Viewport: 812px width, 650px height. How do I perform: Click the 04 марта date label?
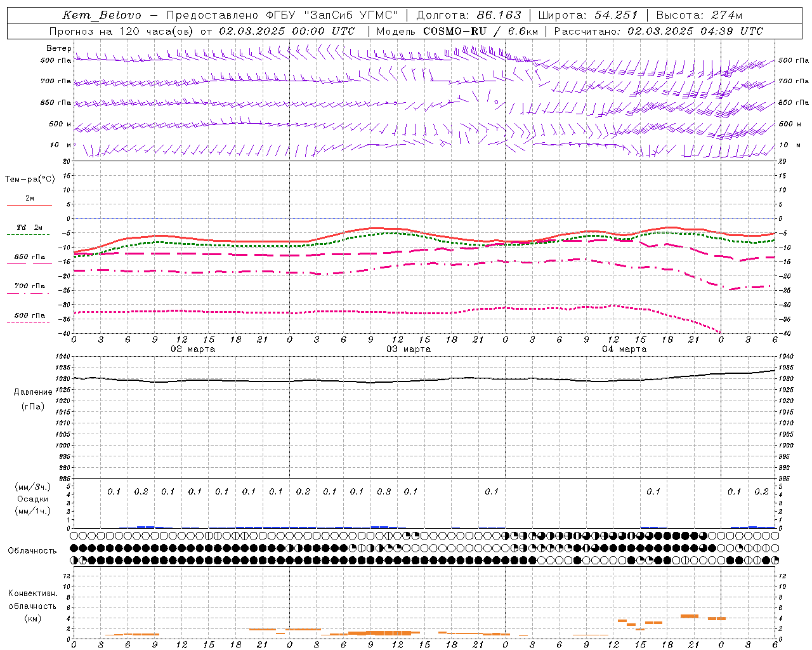[x=624, y=349]
